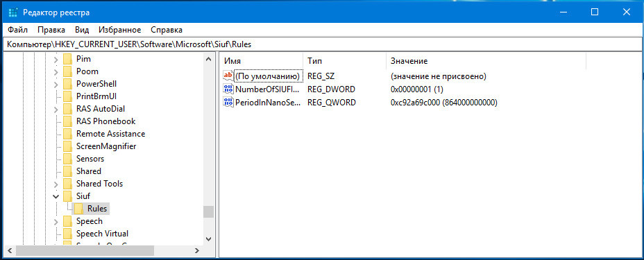This screenshot has height=260, width=644.
Task: Select the RAS AutoDial tree key
Action: (101, 109)
